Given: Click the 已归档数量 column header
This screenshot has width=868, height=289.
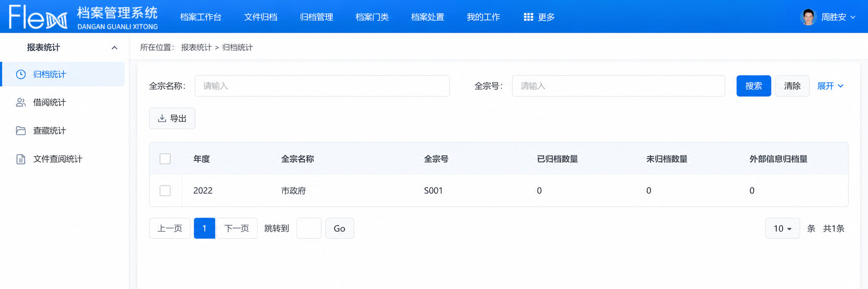Looking at the screenshot, I should pos(557,159).
